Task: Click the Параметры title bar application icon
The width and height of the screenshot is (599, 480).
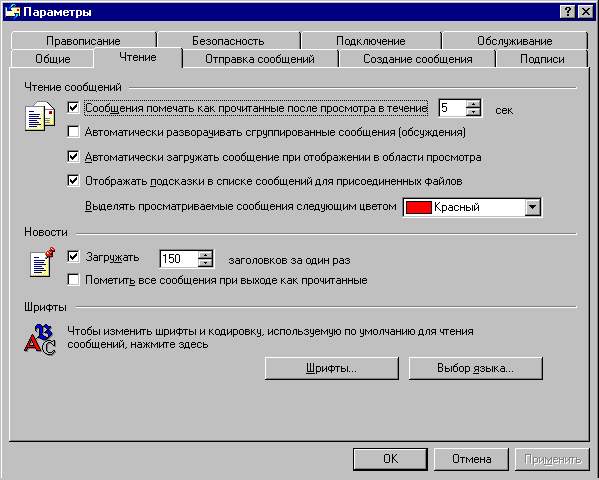Action: point(12,12)
